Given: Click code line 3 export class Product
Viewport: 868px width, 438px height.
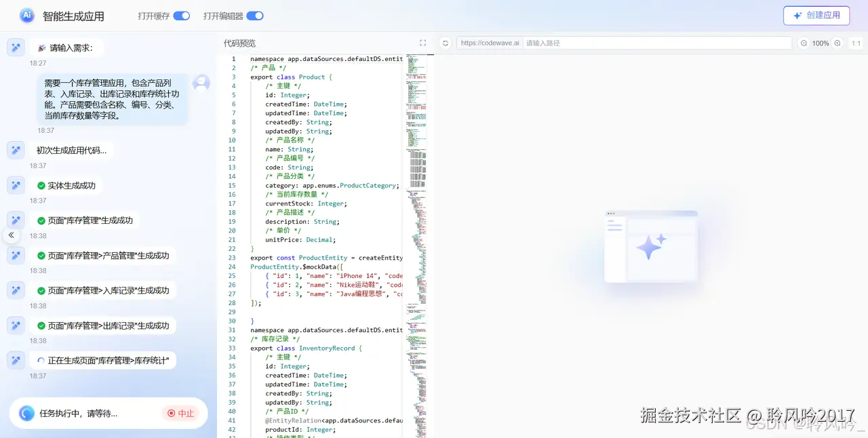Looking at the screenshot, I should 292,77.
